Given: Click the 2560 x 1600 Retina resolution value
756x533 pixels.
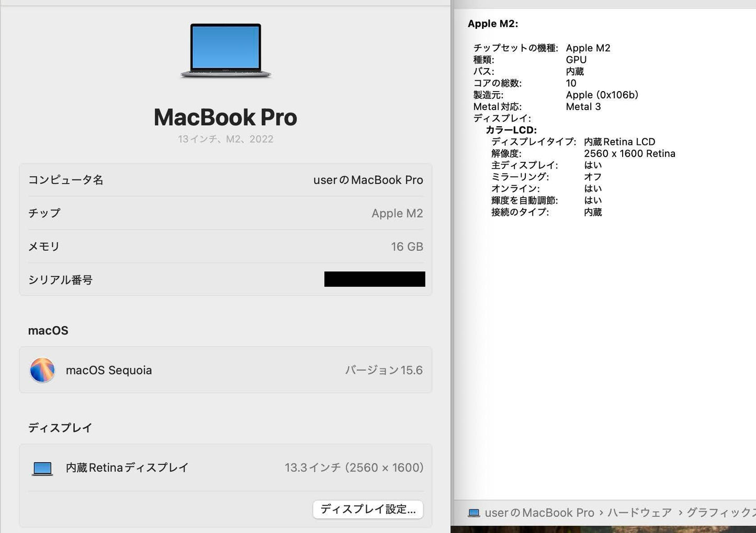Looking at the screenshot, I should click(x=630, y=153).
